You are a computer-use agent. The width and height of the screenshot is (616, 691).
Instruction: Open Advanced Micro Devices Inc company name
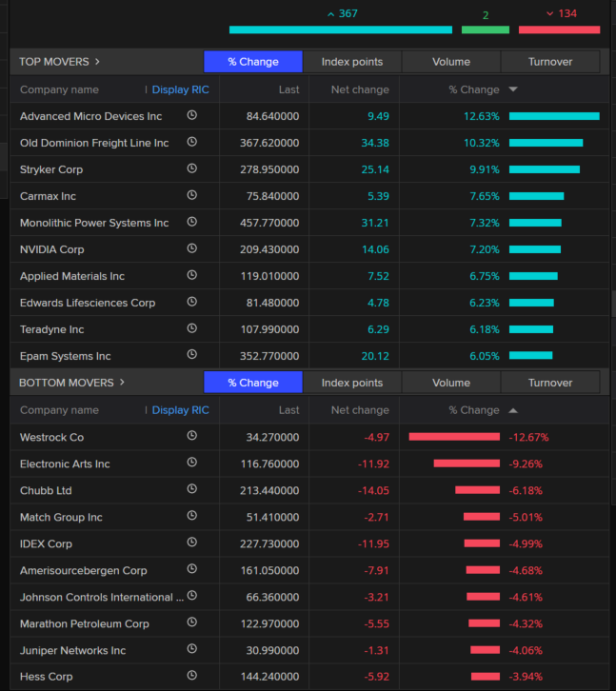click(x=90, y=116)
